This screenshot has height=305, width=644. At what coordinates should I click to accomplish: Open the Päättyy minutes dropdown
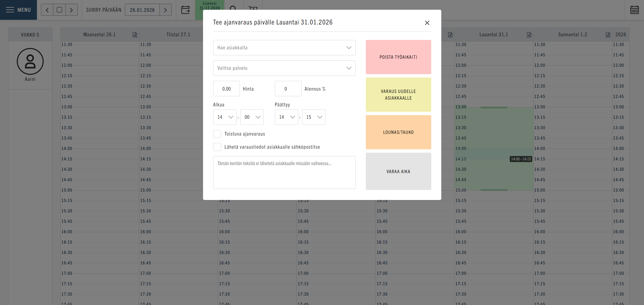313,117
